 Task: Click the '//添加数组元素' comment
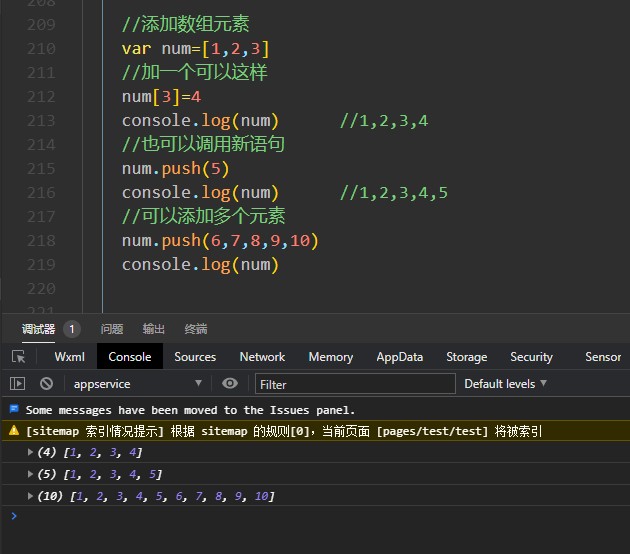tap(185, 24)
